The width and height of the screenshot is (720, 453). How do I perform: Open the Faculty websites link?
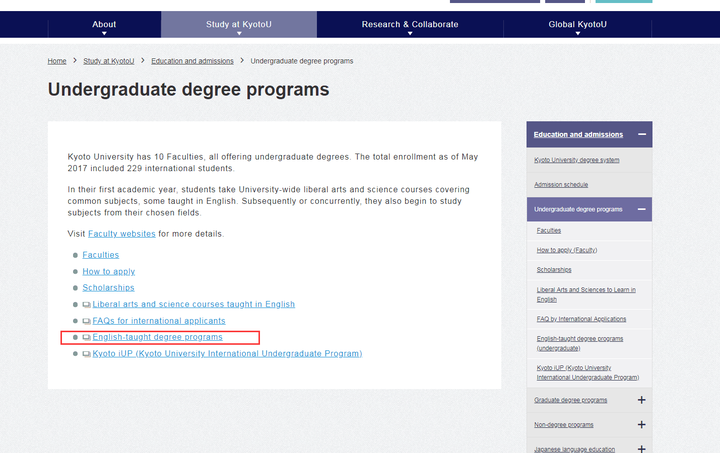122,234
